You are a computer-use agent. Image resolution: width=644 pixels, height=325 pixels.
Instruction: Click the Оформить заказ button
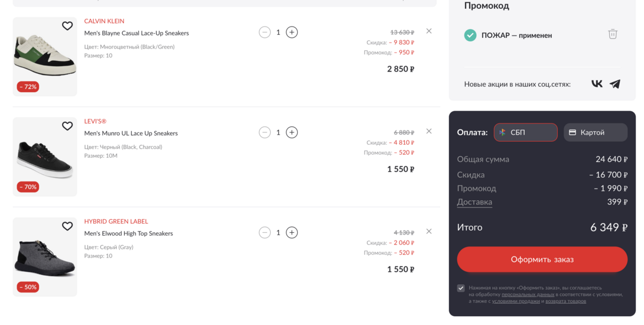point(542,259)
